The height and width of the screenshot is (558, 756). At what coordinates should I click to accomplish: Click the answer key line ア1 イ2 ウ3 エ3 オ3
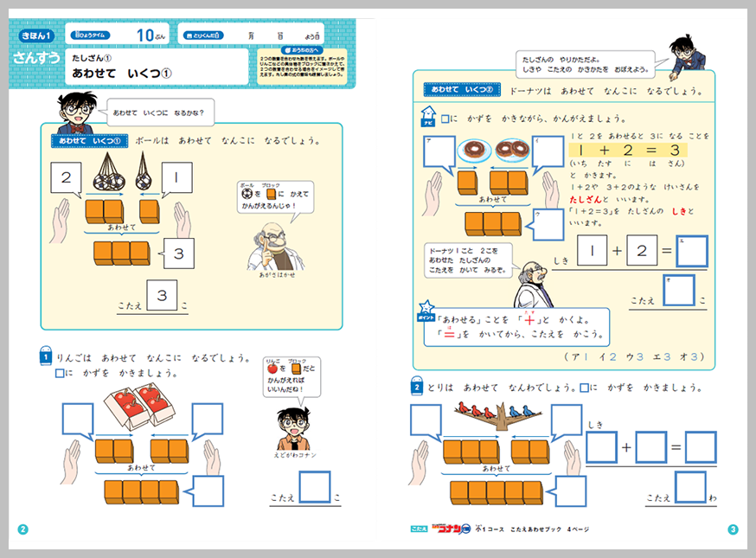pyautogui.click(x=633, y=357)
